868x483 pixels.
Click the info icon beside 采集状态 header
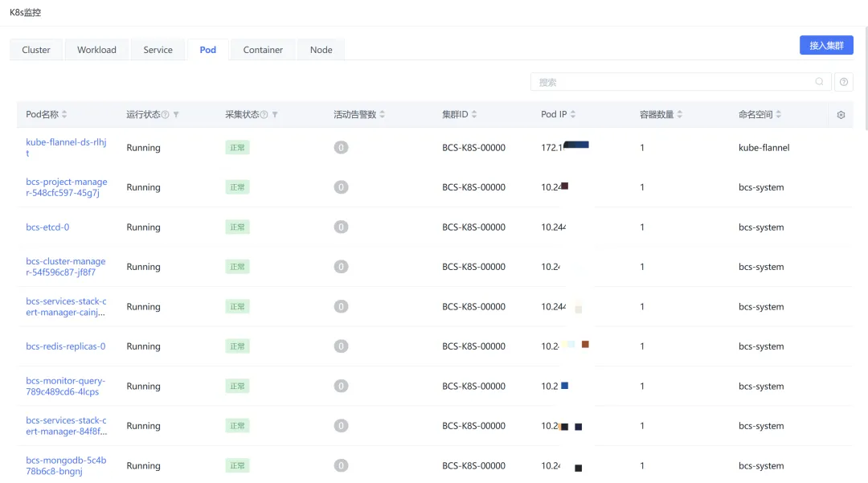click(264, 115)
